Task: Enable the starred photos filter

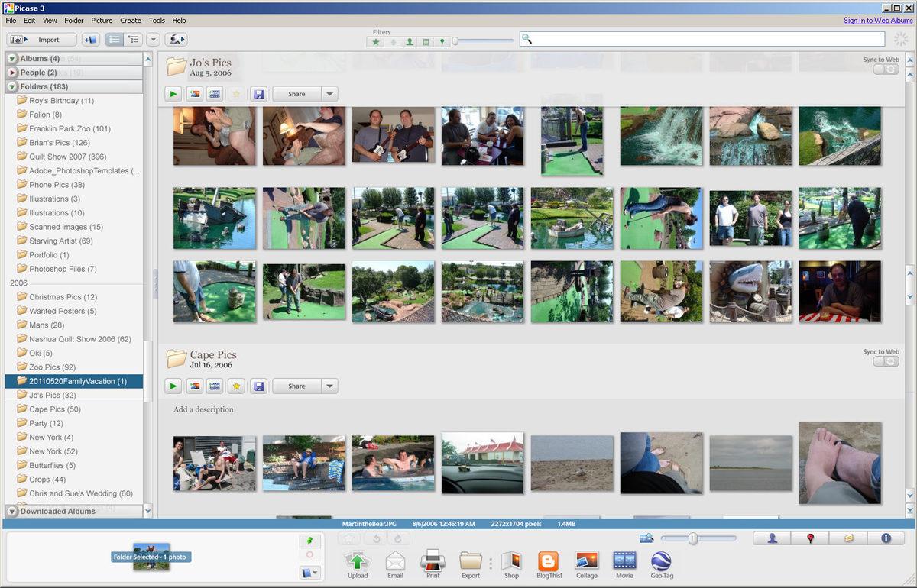Action: 376,42
